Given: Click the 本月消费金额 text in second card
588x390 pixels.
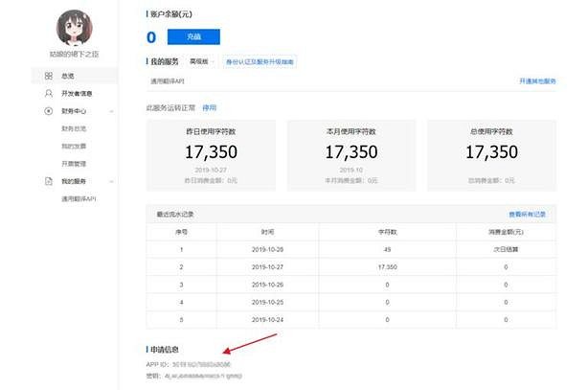Looking at the screenshot, I should [x=351, y=180].
